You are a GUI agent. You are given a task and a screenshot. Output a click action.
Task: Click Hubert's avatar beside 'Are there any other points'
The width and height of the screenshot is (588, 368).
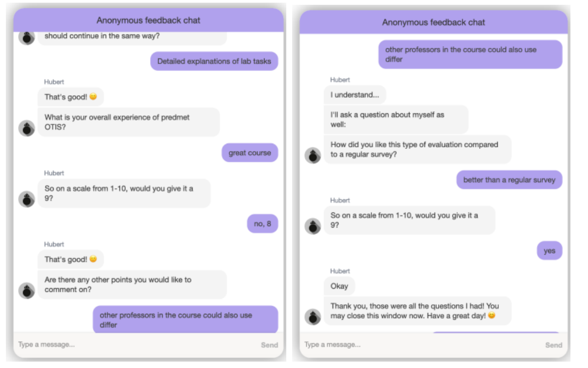(x=27, y=290)
